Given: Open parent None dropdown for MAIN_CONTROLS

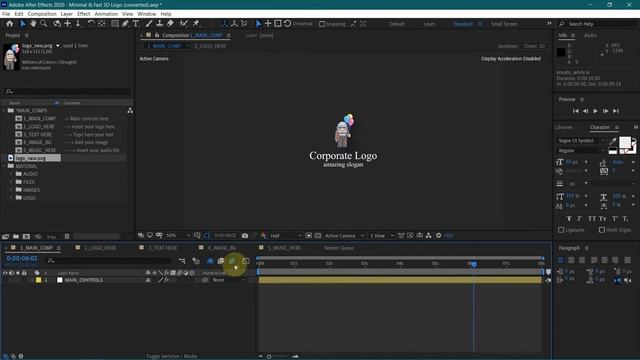Looking at the screenshot, I should [228, 280].
